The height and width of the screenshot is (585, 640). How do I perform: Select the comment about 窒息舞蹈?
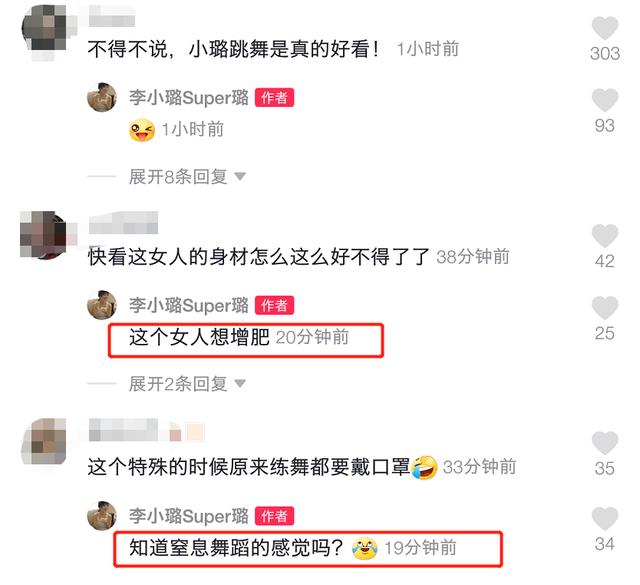[236, 548]
